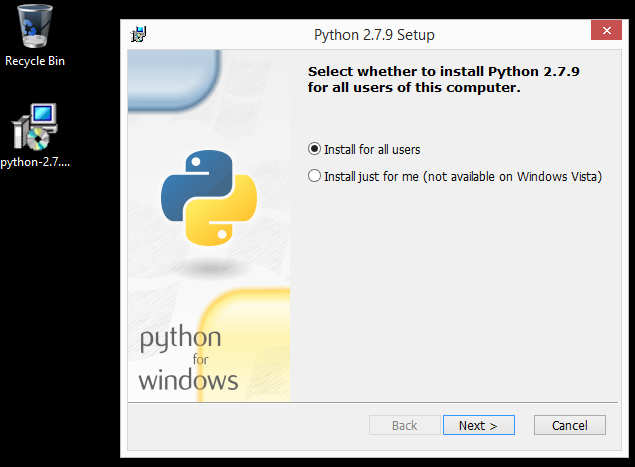Click the "Python 2.7.9 Setup" title bar text
The width and height of the screenshot is (635, 467).
374,35
